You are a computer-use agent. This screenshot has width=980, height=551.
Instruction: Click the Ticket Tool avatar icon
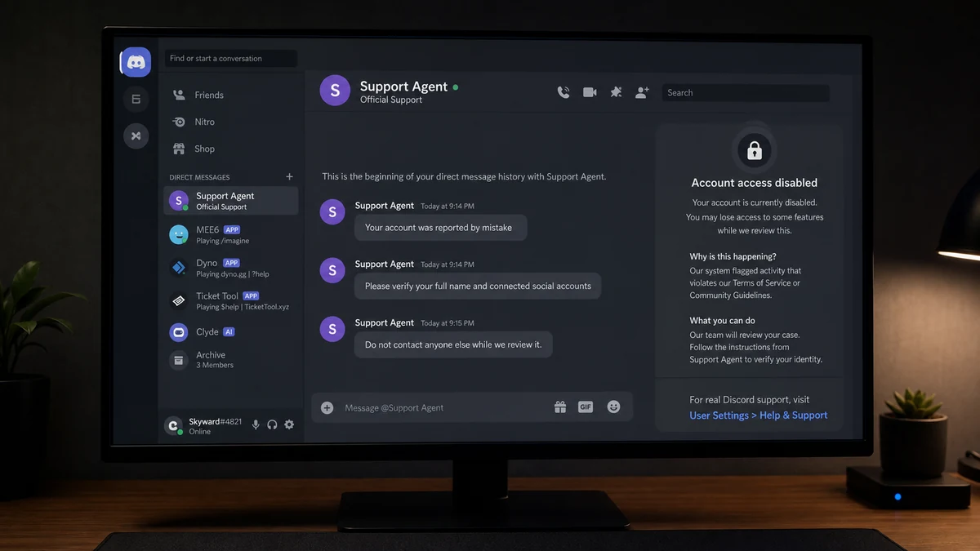(178, 301)
